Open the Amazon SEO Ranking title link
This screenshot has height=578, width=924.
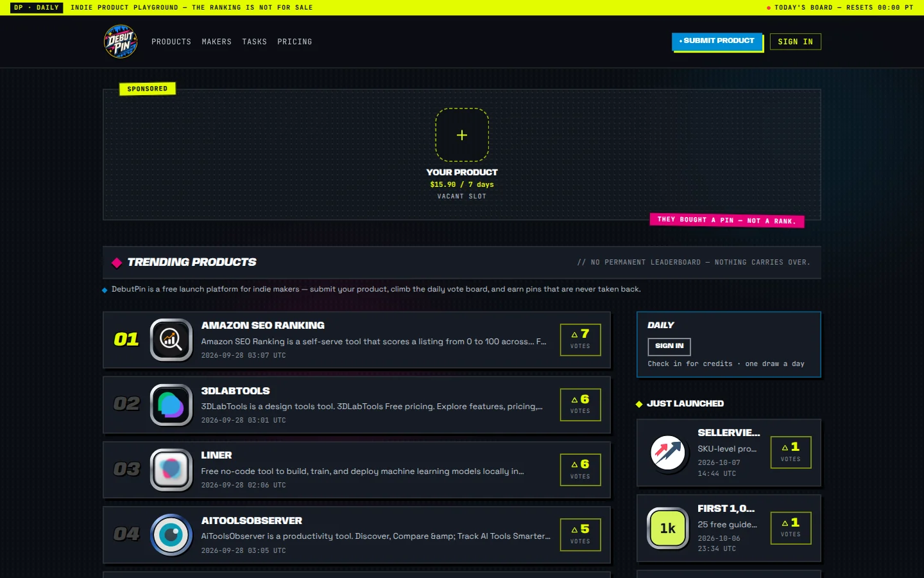(x=263, y=326)
